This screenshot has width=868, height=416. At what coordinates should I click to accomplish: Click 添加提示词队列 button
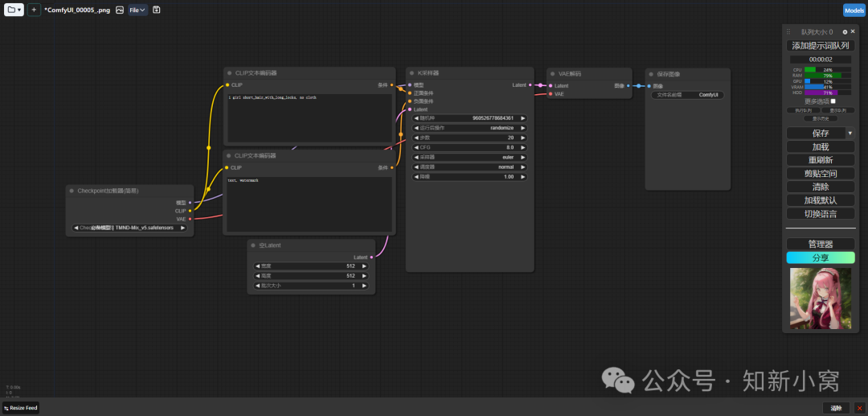pyautogui.click(x=821, y=45)
